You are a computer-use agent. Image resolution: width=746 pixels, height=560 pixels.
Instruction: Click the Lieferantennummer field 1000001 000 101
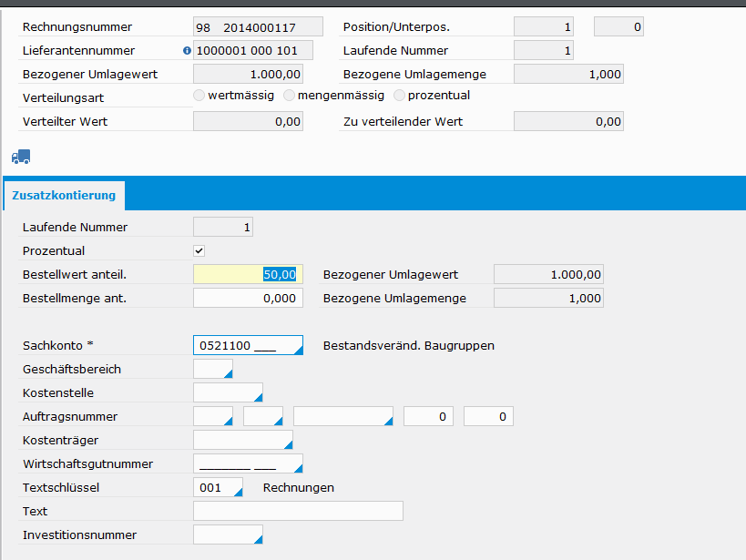pos(253,50)
